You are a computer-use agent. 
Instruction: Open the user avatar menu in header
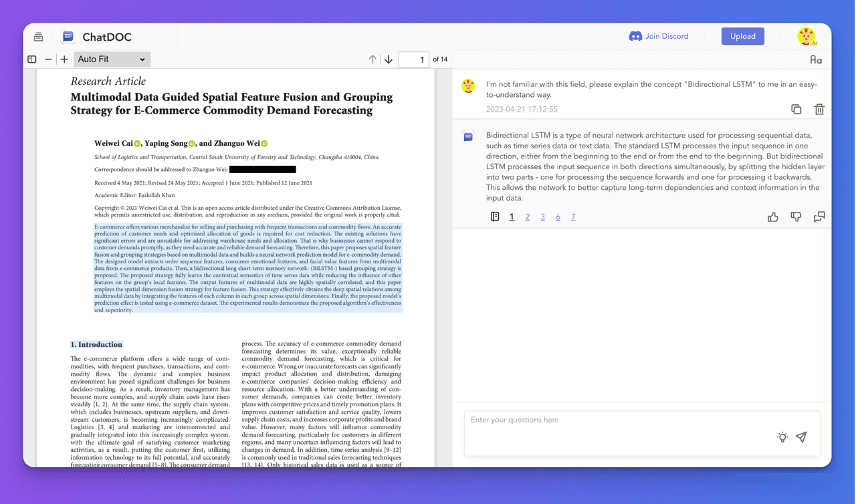coord(807,37)
